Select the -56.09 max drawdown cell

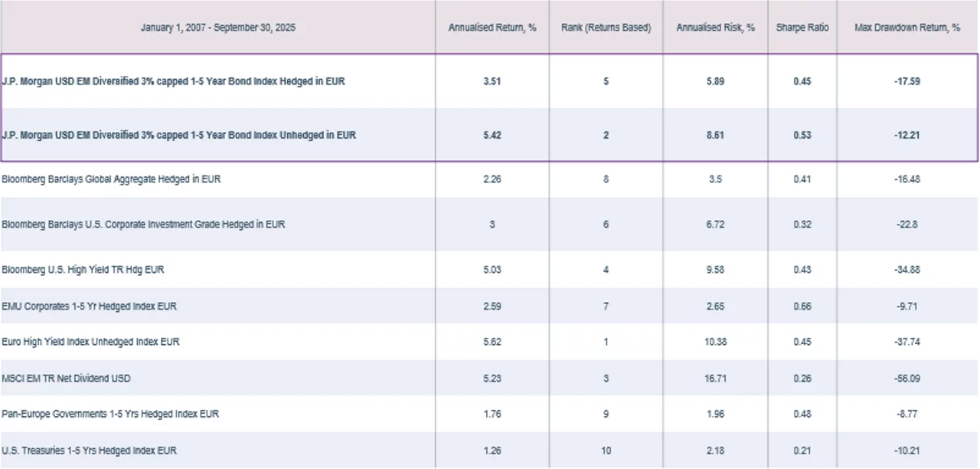(907, 379)
